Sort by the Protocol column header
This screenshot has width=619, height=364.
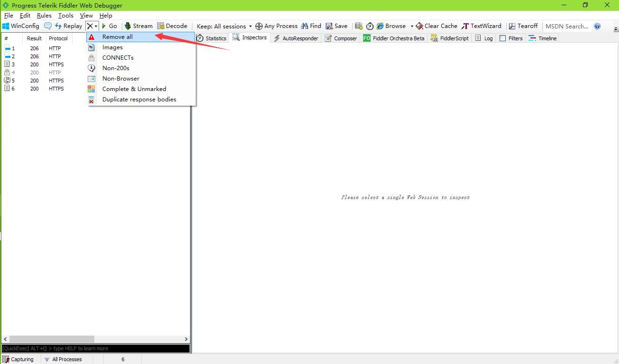pyautogui.click(x=58, y=38)
